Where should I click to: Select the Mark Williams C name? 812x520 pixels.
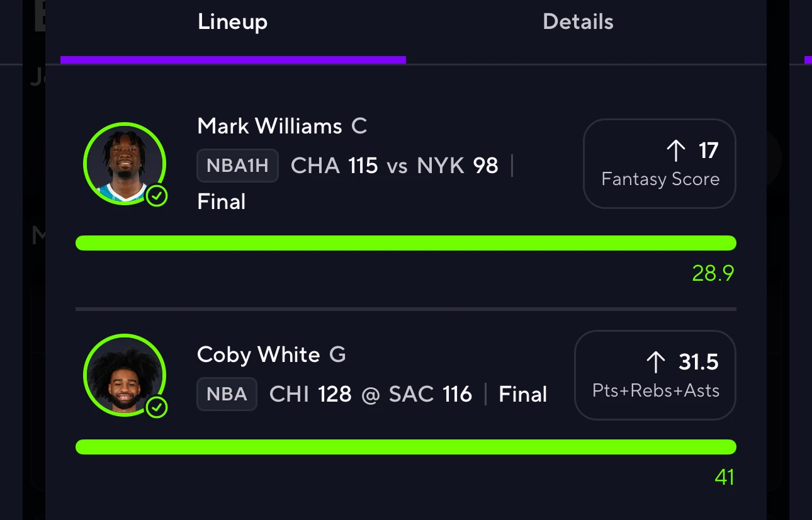(x=282, y=126)
